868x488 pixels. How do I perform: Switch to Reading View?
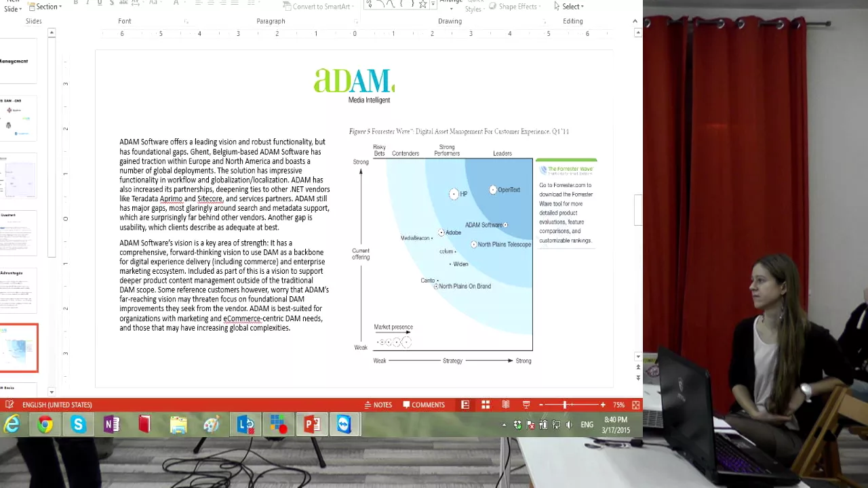click(506, 405)
